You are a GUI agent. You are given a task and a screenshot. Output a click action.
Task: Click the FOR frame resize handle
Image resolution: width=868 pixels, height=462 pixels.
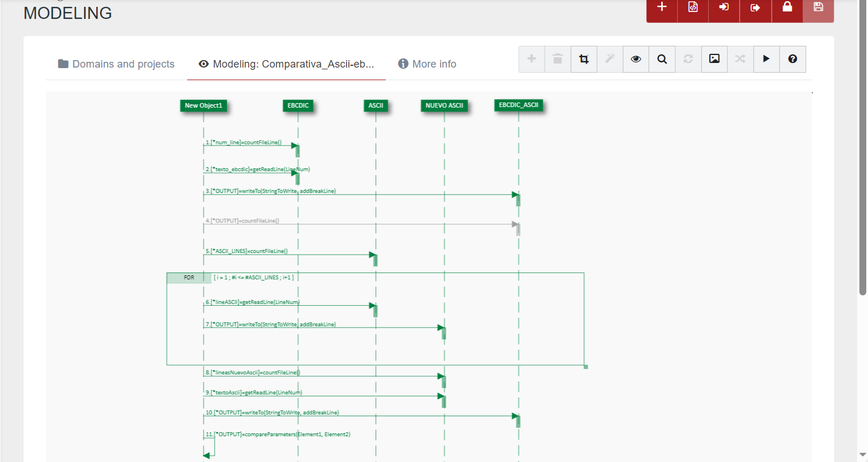click(586, 366)
